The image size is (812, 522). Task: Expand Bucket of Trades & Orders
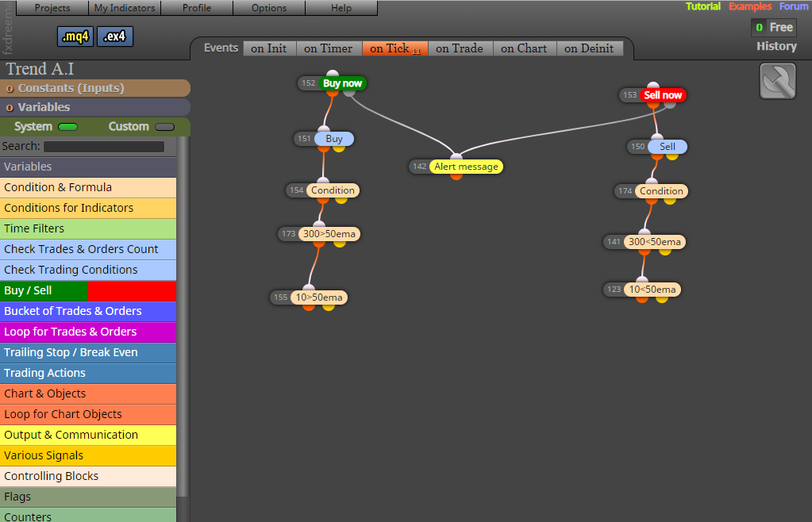(x=88, y=312)
